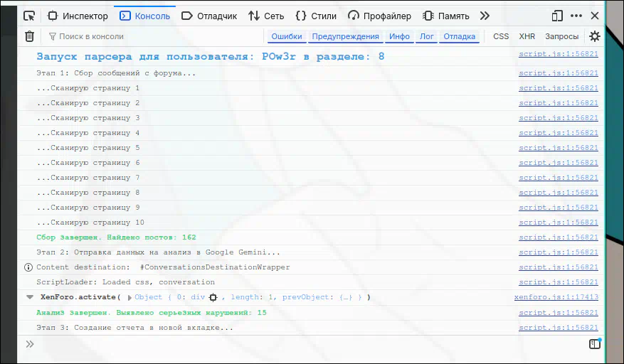624x364 pixels.
Task: Open the Память tab
Action: (445, 16)
